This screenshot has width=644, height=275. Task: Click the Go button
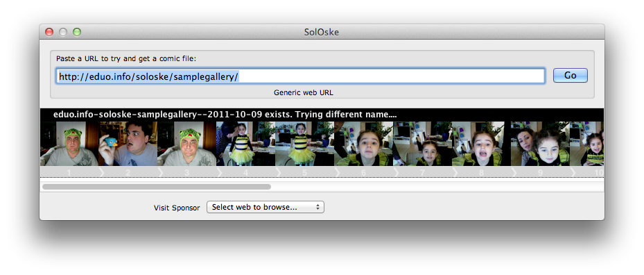click(570, 75)
